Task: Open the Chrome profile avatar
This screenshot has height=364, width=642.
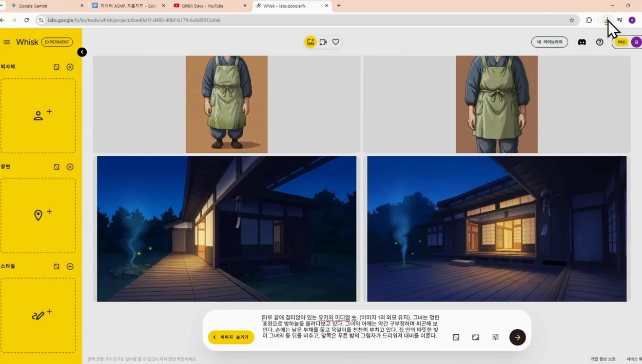Action: point(632,20)
